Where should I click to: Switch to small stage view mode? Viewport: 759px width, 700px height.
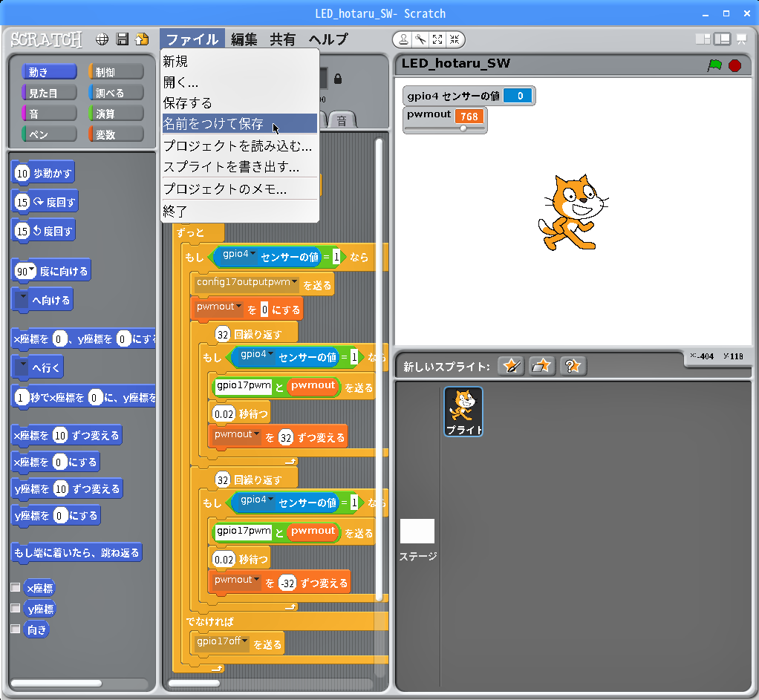tap(703, 39)
